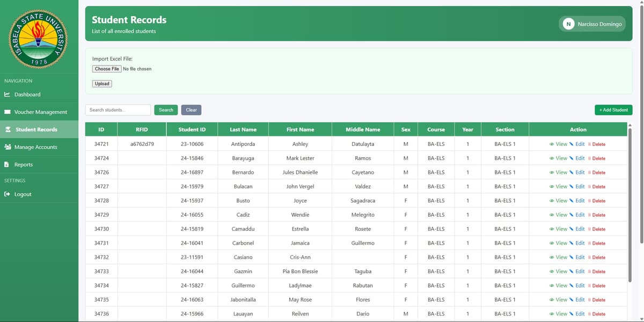
Task: View the record for Joyce Busto
Action: 558,201
